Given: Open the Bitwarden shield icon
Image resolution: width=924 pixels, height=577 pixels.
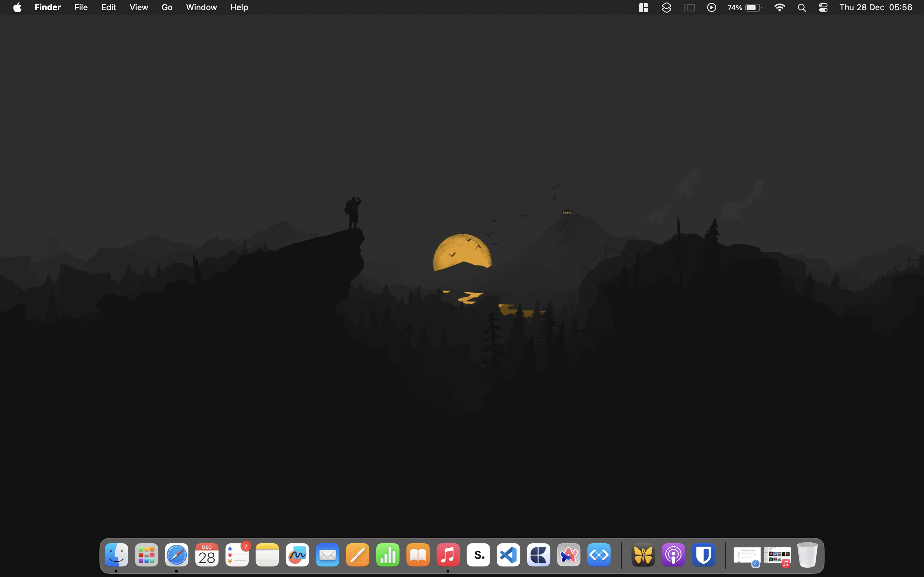Looking at the screenshot, I should coord(703,555).
